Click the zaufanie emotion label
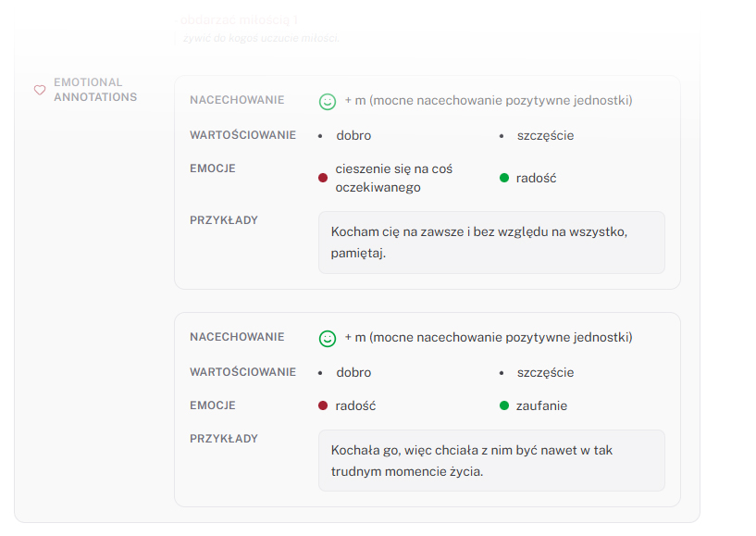Image resolution: width=756 pixels, height=536 pixels. click(541, 405)
